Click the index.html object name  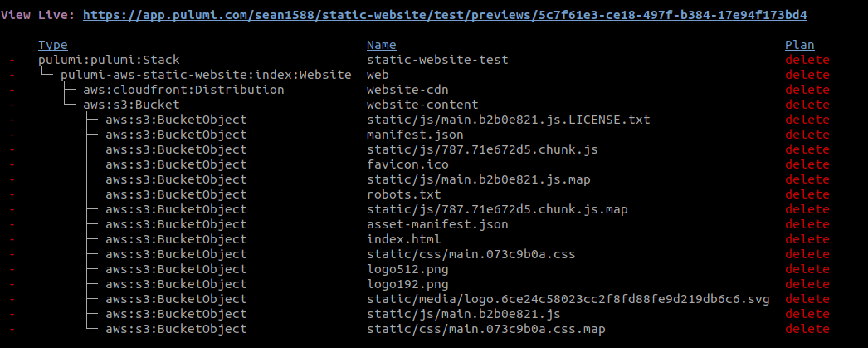coord(404,239)
